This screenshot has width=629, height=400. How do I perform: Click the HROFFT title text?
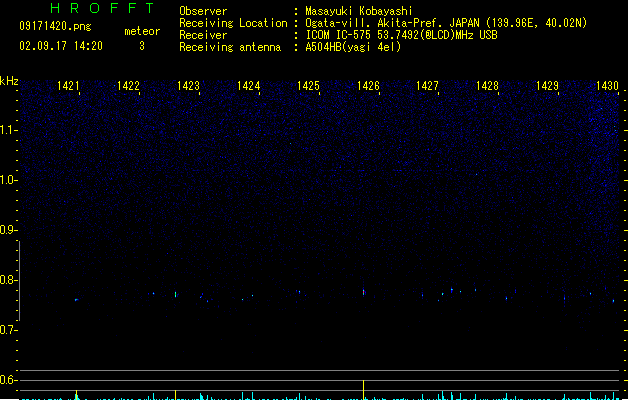(102, 8)
